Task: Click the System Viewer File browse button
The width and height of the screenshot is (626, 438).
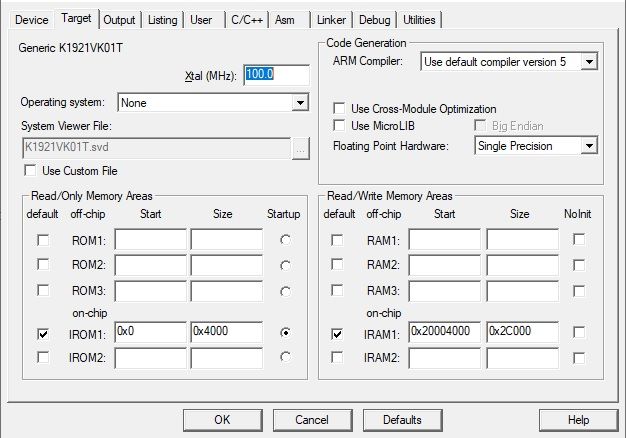Action: [301, 148]
